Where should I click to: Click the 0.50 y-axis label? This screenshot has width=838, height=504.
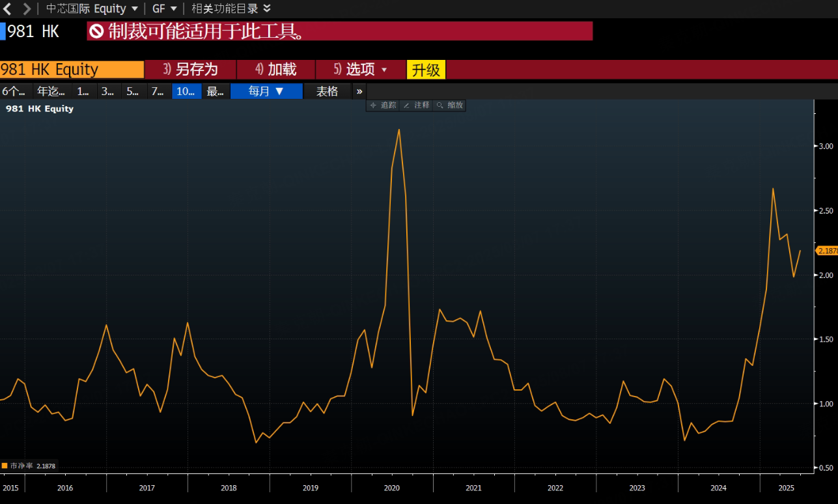(x=826, y=468)
